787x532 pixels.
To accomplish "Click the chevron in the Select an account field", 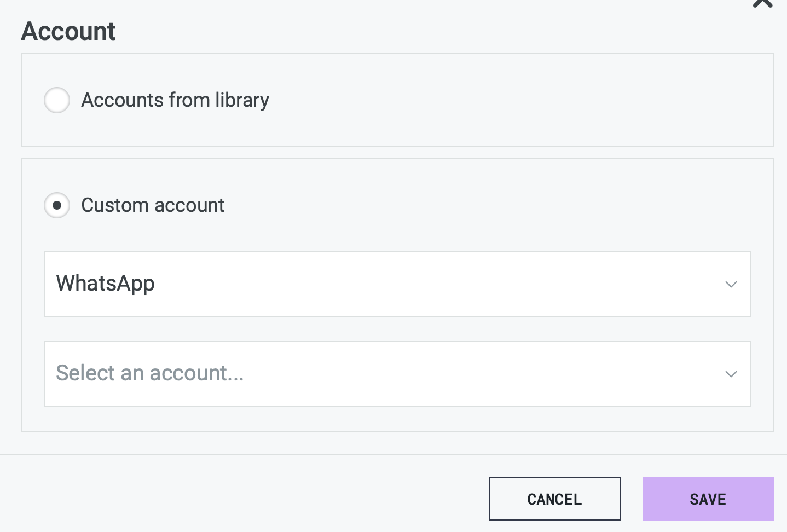I will [731, 374].
